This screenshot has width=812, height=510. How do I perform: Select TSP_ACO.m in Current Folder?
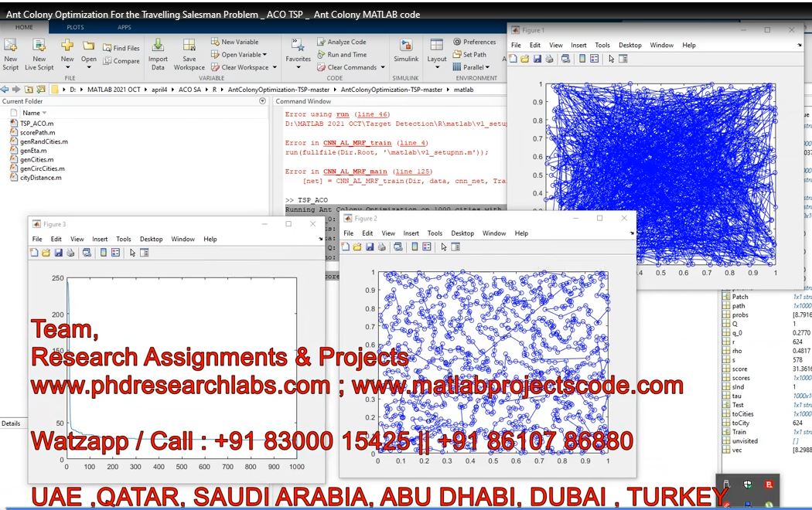36,124
